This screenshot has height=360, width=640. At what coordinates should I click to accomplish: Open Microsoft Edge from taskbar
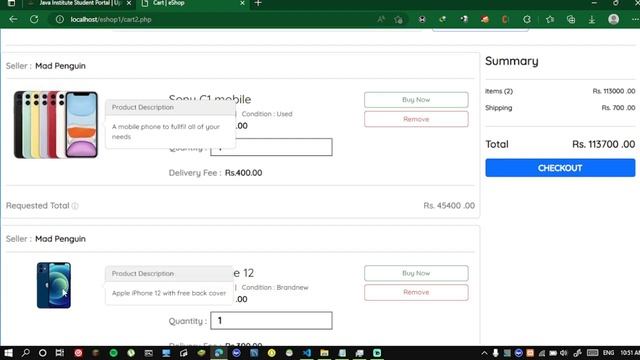click(x=219, y=353)
